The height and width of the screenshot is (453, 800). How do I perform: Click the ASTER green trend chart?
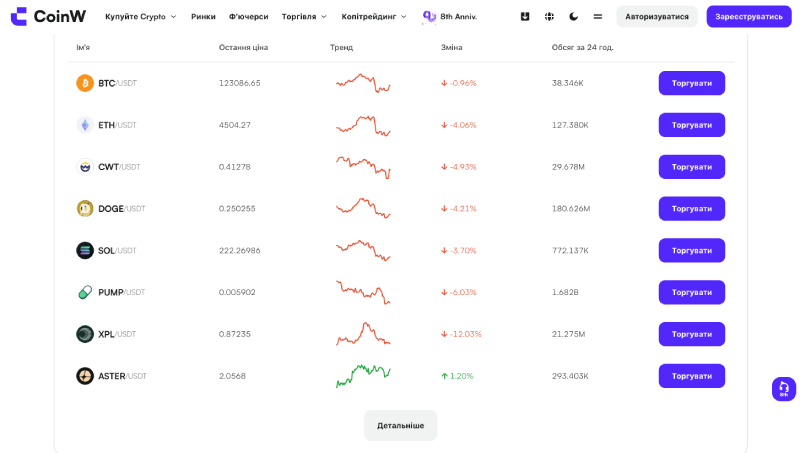363,376
